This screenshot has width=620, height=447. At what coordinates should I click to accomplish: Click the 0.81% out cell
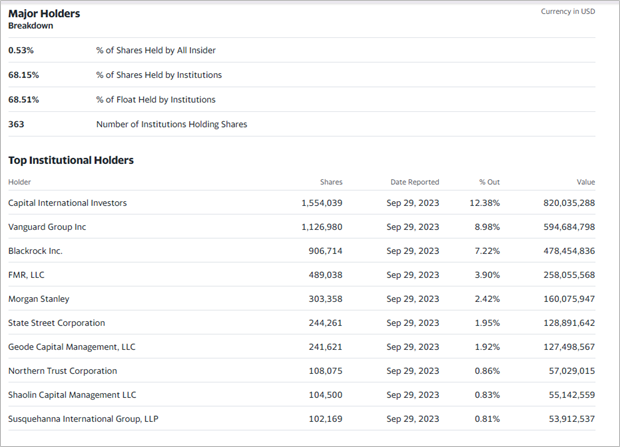pos(487,419)
